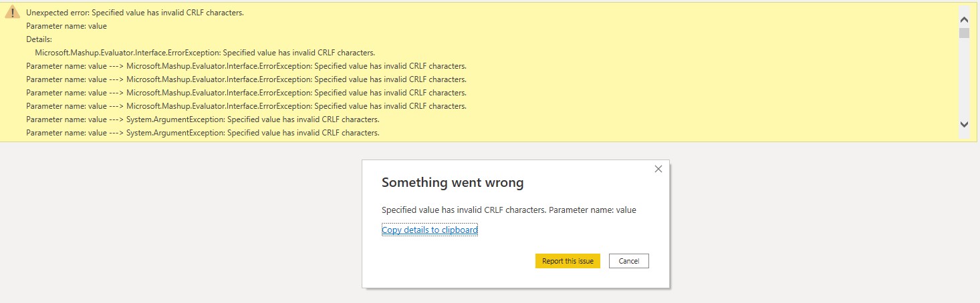Click the dialog's CRLF error message text
The width and height of the screenshot is (980, 303).
click(509, 210)
